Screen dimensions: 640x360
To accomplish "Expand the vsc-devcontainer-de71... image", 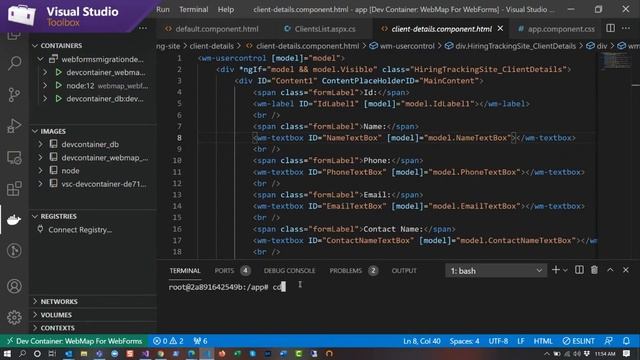I will tap(40, 184).
